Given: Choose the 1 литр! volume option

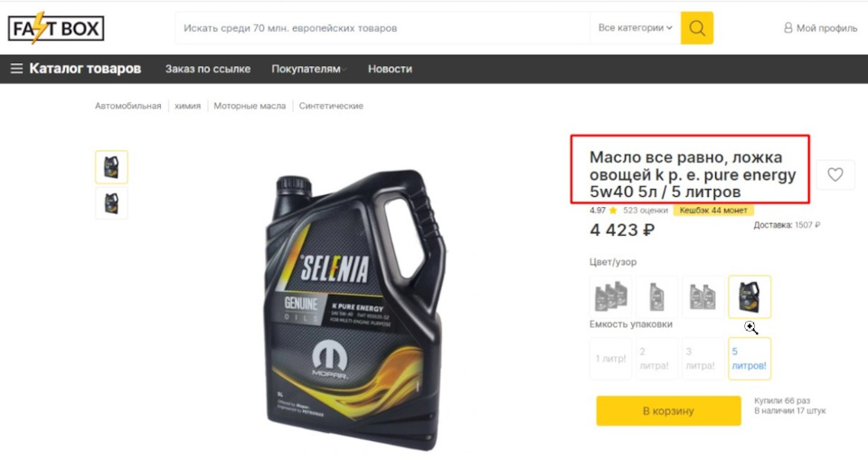Looking at the screenshot, I should tap(610, 359).
